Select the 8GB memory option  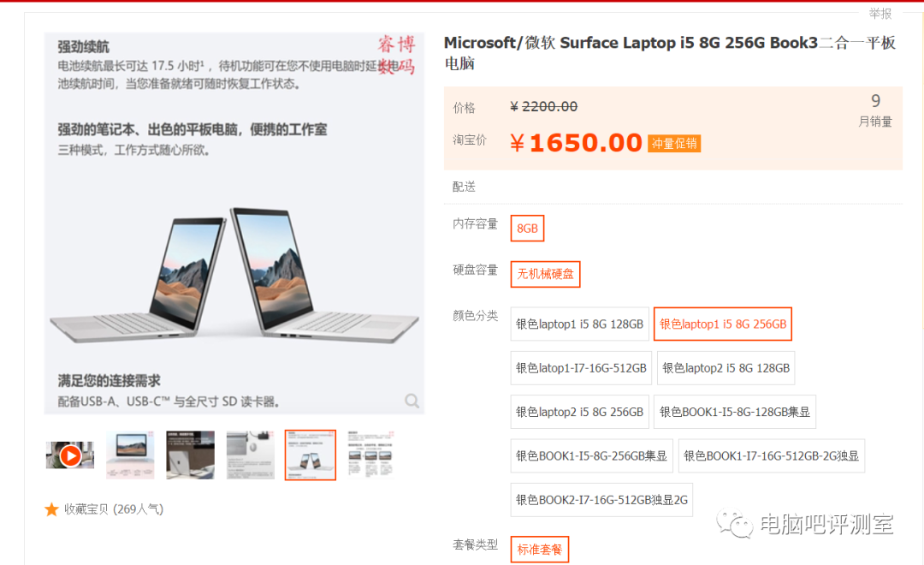tap(527, 229)
